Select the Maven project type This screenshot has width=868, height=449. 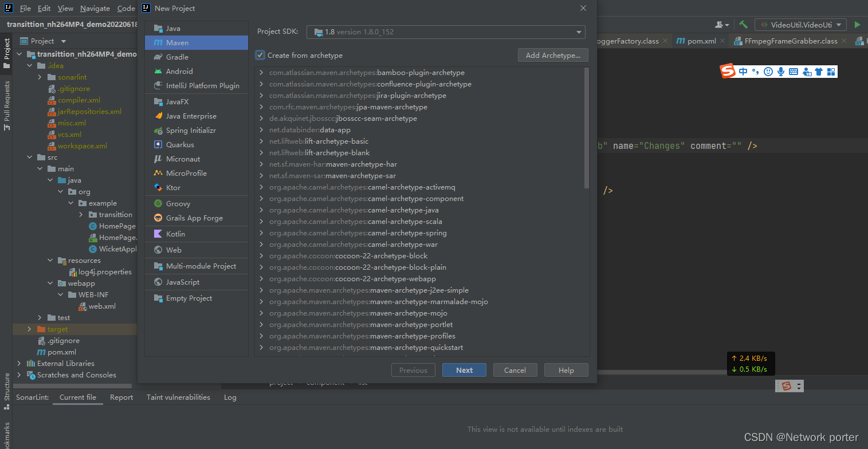pyautogui.click(x=197, y=43)
